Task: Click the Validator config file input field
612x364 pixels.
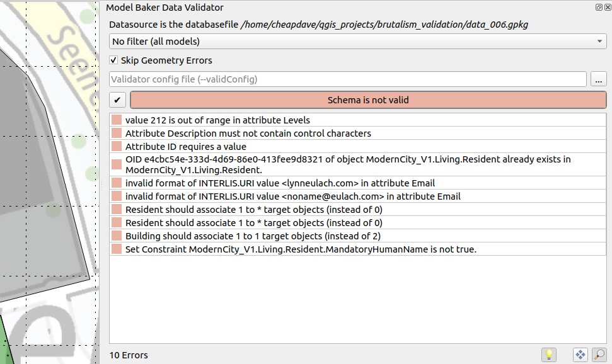Action: coord(348,79)
